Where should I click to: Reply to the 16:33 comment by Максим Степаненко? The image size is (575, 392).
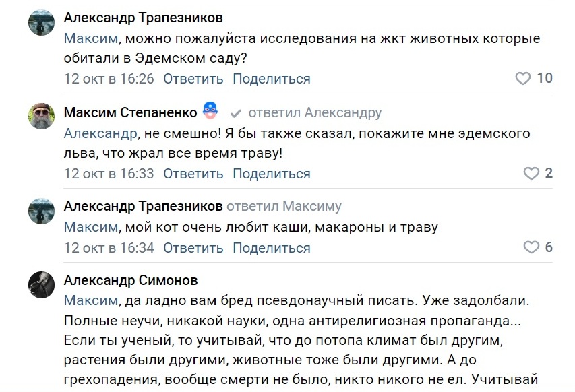click(x=193, y=174)
